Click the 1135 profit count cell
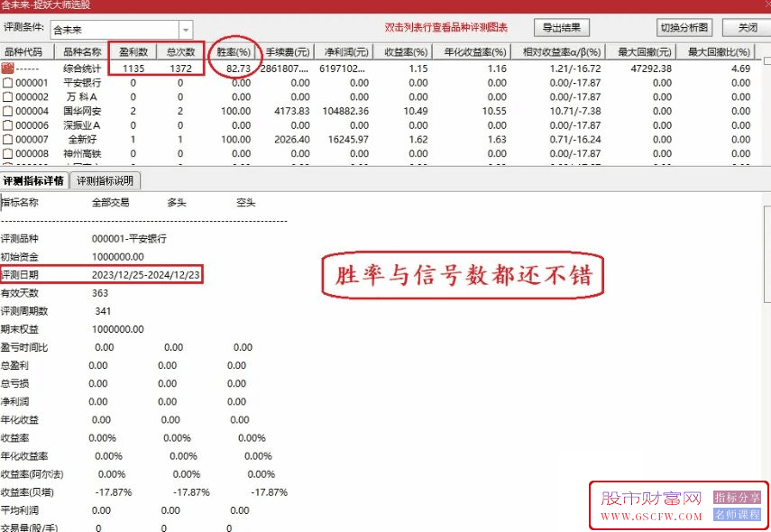The image size is (771, 532). click(x=133, y=69)
